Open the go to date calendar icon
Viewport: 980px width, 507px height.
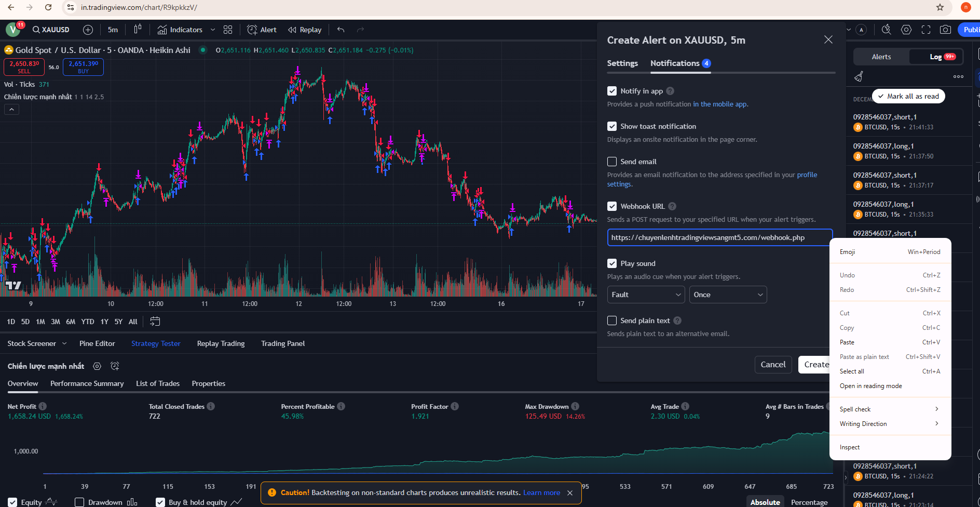coord(155,322)
